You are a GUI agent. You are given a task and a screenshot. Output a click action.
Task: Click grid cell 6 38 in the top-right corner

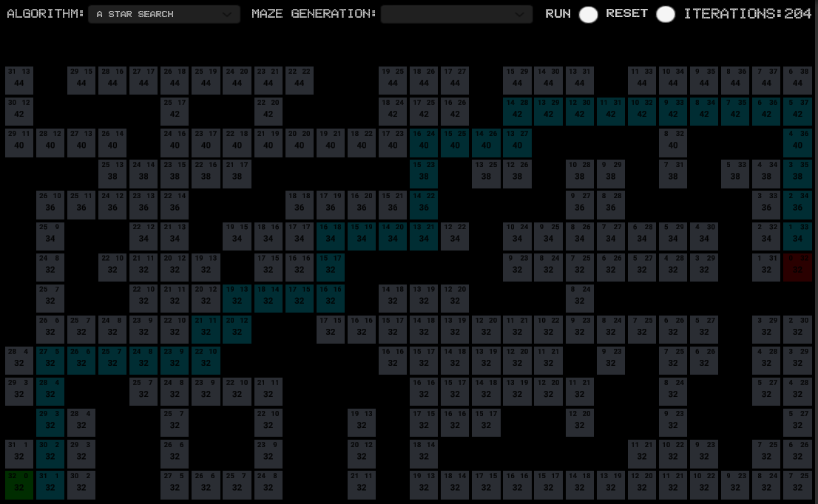[798, 81]
